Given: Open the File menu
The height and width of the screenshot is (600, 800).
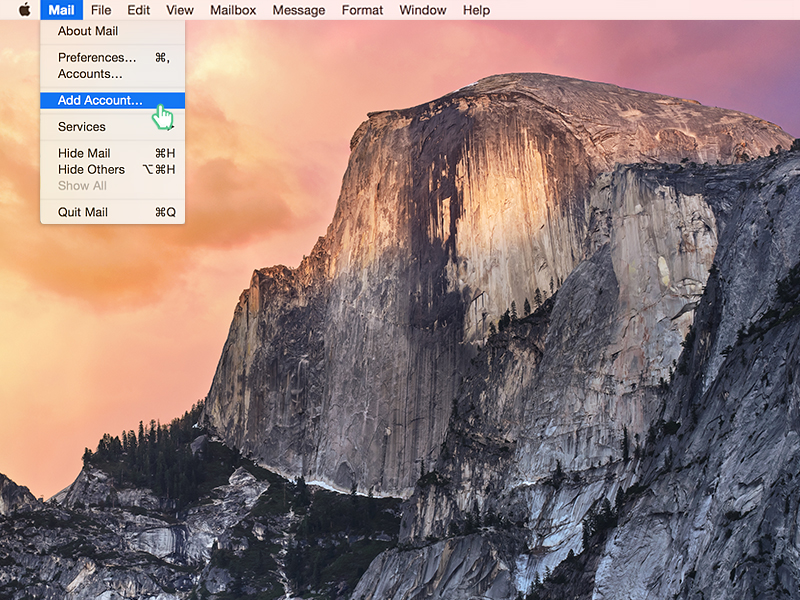Looking at the screenshot, I should [101, 10].
